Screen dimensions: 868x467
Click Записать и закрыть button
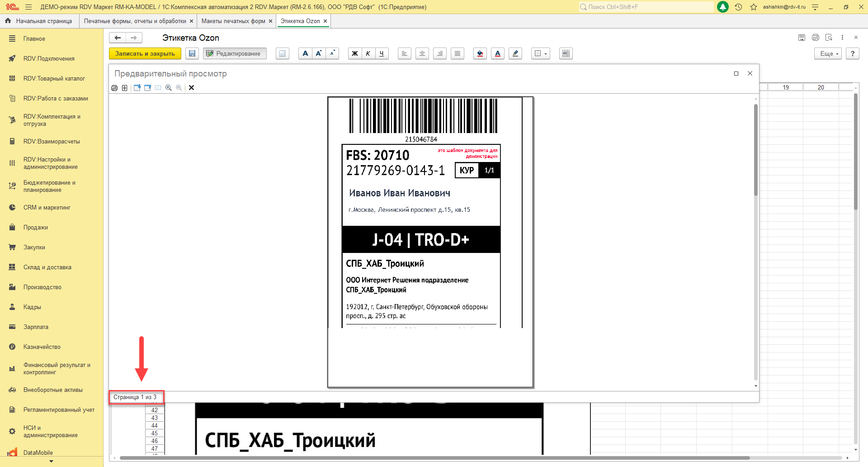[145, 53]
